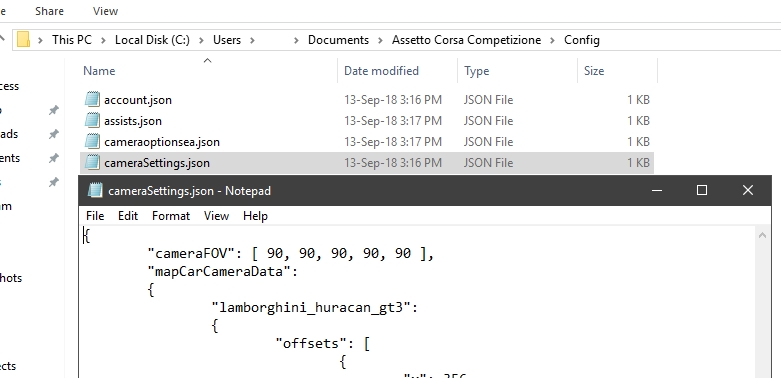781x378 pixels.
Task: Expand chevron after Assetto Corsa Competizione
Action: 552,40
